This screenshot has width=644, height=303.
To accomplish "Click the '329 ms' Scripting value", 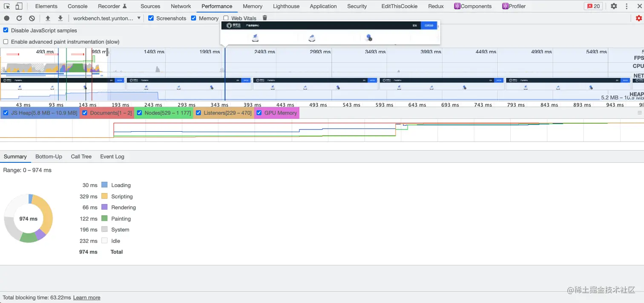I will tap(88, 196).
